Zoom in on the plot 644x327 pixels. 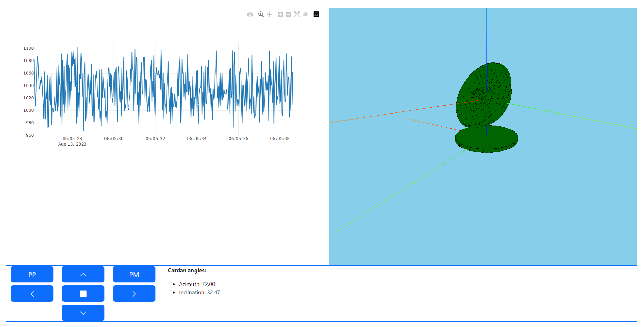point(280,14)
